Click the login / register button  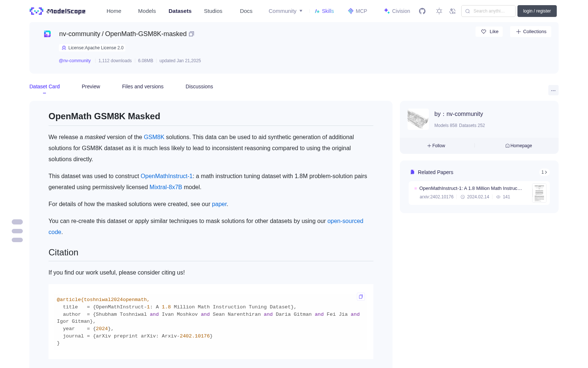pos(537,11)
